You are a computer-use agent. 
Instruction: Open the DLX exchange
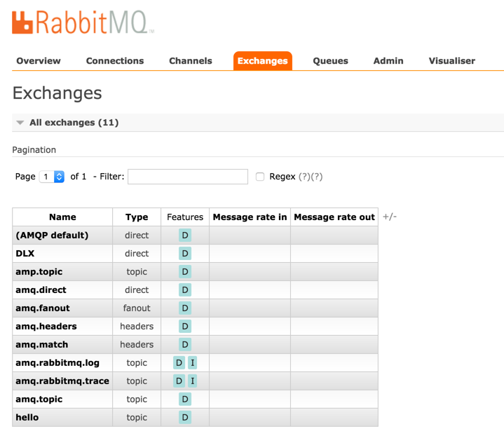pos(25,253)
